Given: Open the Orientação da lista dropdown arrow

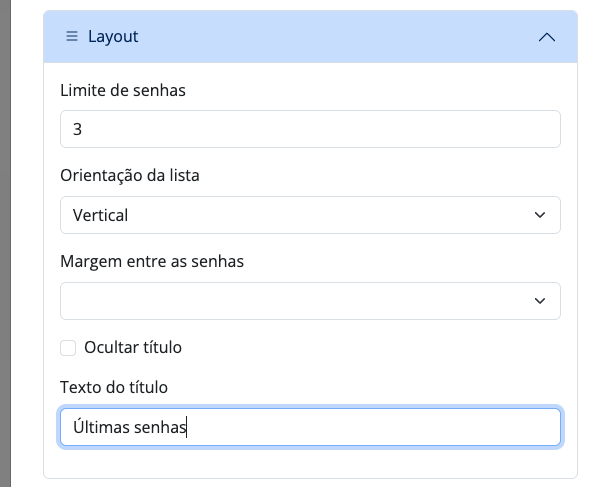Looking at the screenshot, I should coord(540,215).
